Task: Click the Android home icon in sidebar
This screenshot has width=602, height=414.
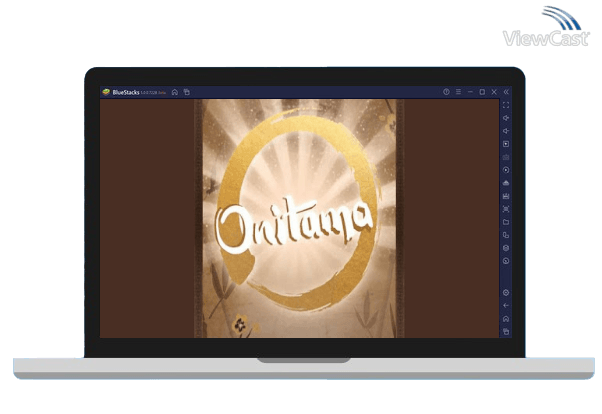Action: pos(506,319)
